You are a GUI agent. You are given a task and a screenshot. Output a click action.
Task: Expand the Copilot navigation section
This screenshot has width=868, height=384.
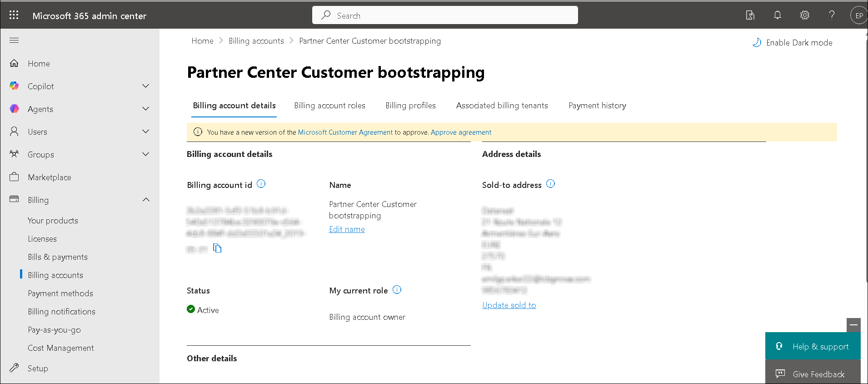tap(145, 86)
